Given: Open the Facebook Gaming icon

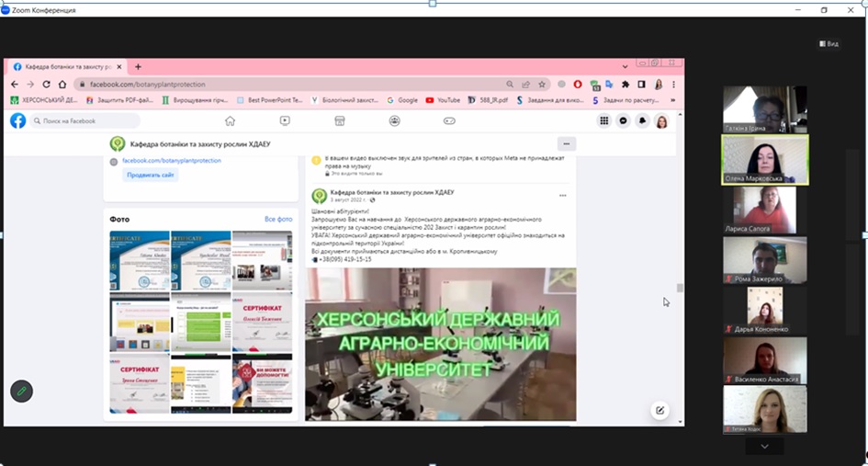Looking at the screenshot, I should coord(449,120).
